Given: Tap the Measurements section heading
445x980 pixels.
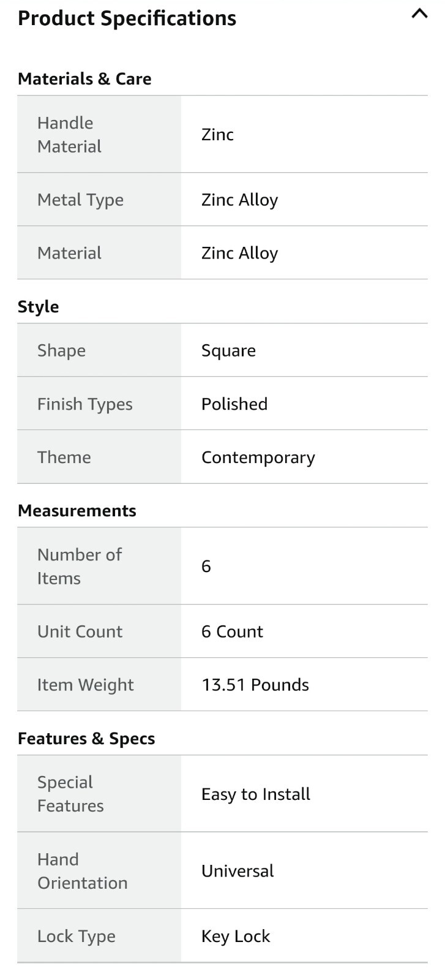Looking at the screenshot, I should click(x=77, y=511).
